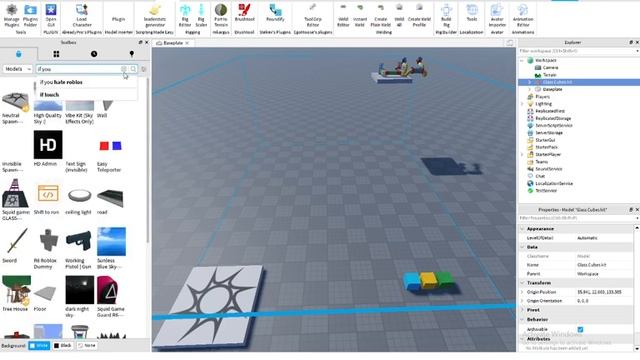Run the Load Character plugin

[82, 16]
